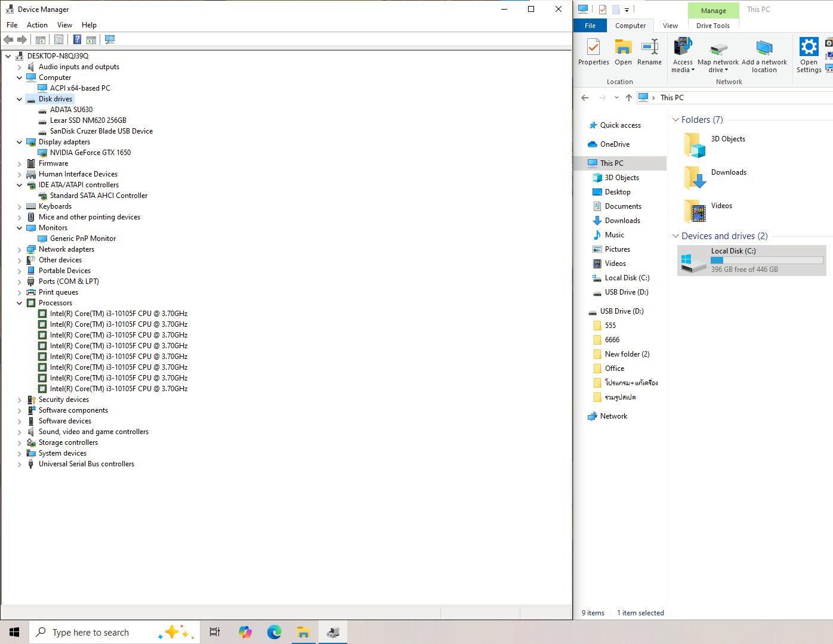
Task: Open the Action menu in Device Manager
Action: pos(37,25)
